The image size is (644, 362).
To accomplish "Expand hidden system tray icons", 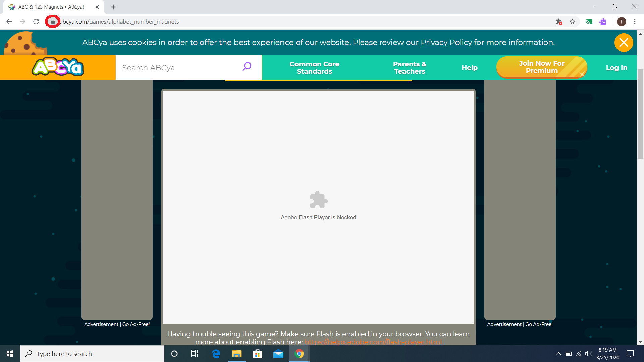I will click(x=558, y=354).
